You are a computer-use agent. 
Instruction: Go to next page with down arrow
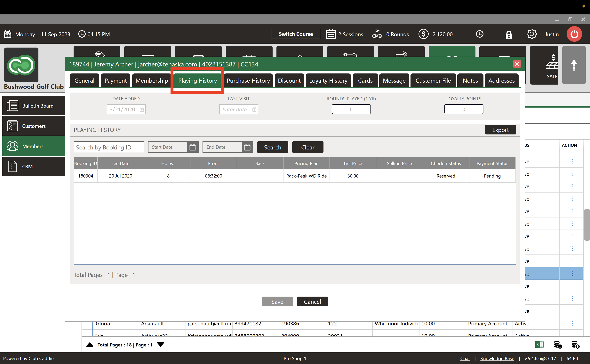[x=161, y=345]
